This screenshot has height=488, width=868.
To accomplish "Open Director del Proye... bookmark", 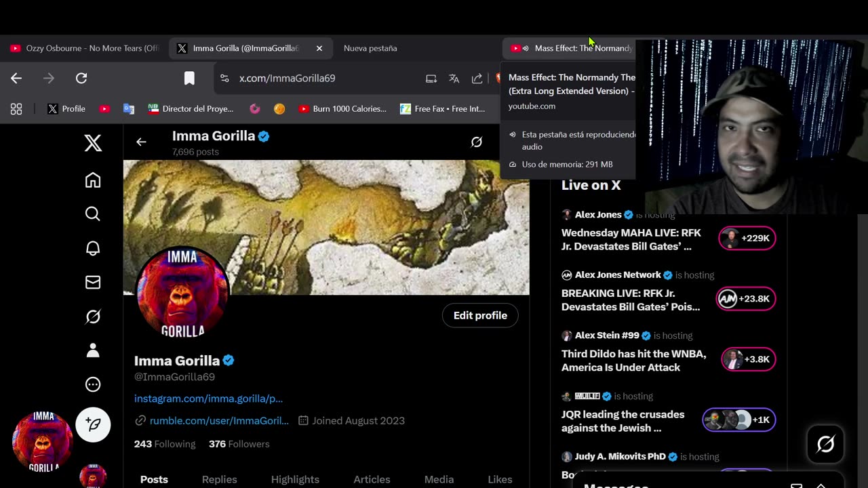I will click(191, 108).
